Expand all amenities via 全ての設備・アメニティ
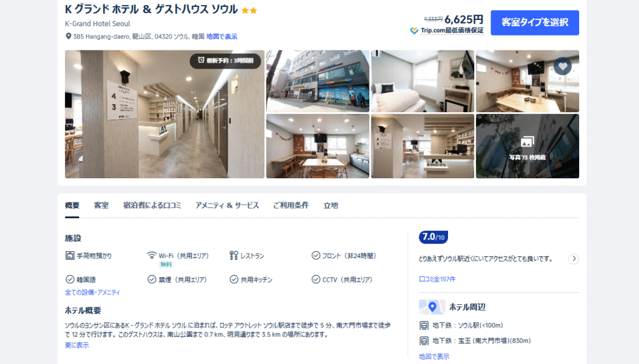This screenshot has width=639, height=364. pyautogui.click(x=92, y=292)
